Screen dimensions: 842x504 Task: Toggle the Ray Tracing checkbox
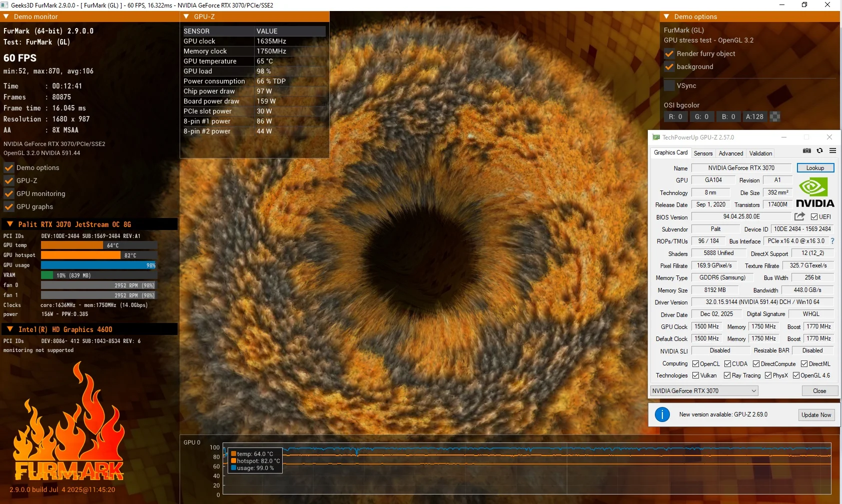727,375
